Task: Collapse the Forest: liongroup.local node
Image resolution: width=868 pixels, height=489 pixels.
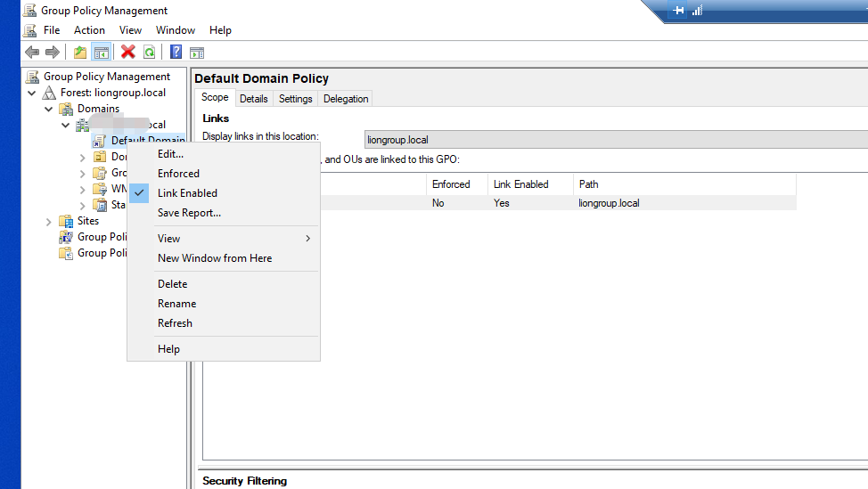Action: click(x=31, y=93)
